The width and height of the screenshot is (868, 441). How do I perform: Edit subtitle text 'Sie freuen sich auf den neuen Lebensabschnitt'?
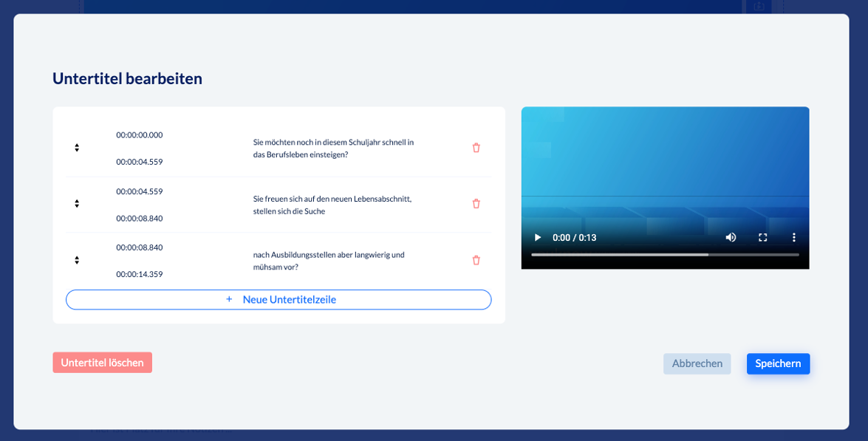332,205
